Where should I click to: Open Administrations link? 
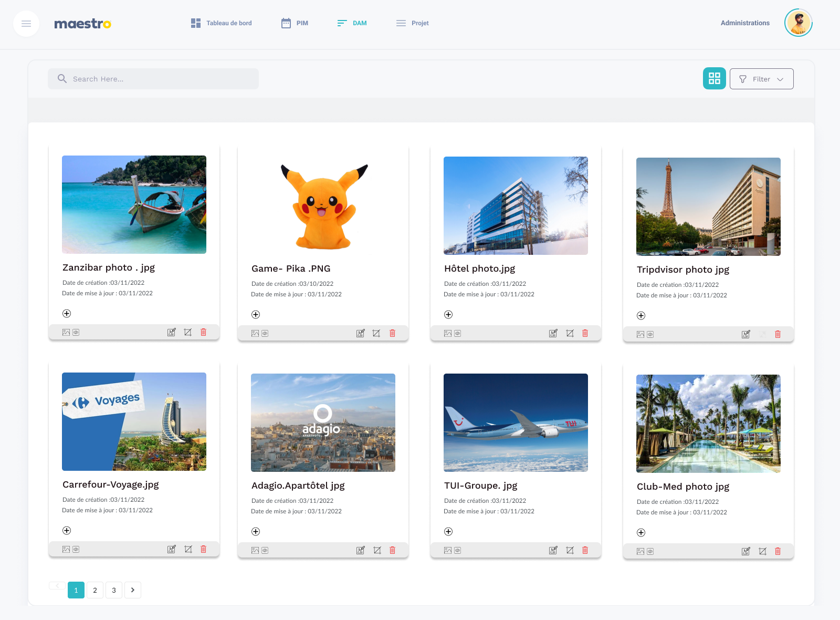coord(745,23)
